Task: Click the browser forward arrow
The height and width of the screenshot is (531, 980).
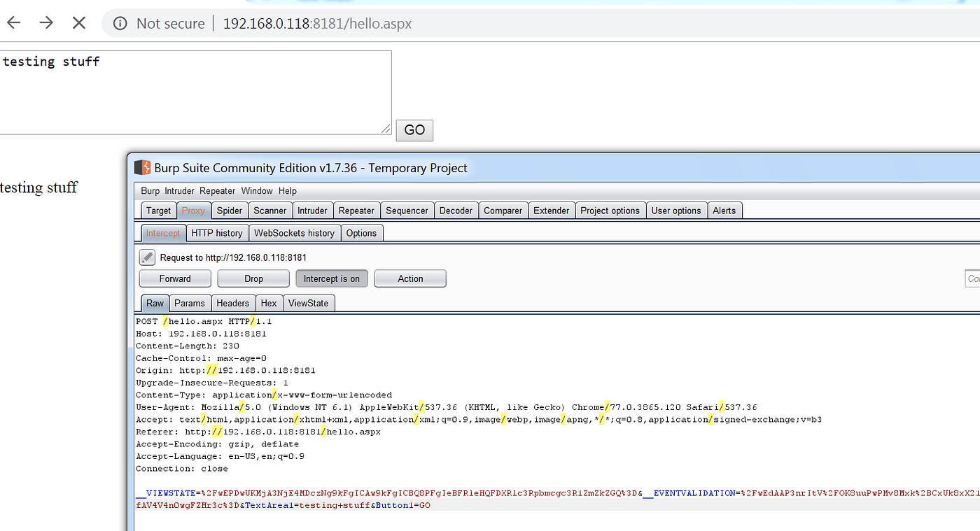Action: click(46, 23)
